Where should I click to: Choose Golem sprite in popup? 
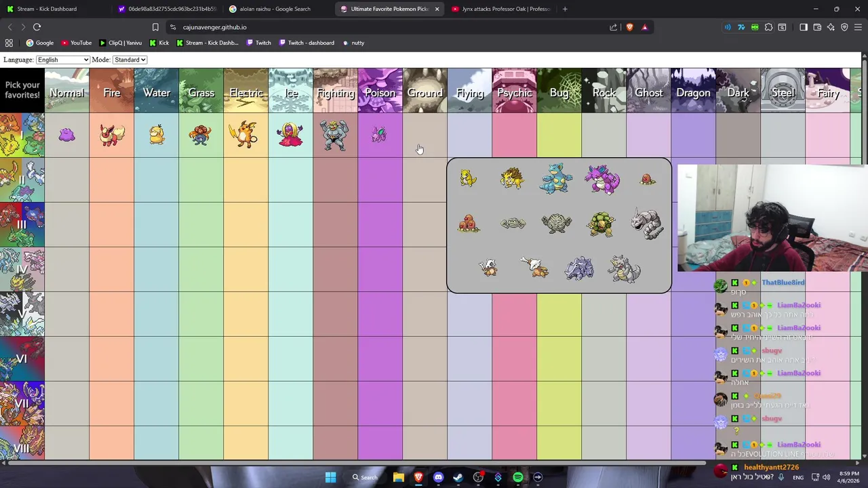point(601,224)
